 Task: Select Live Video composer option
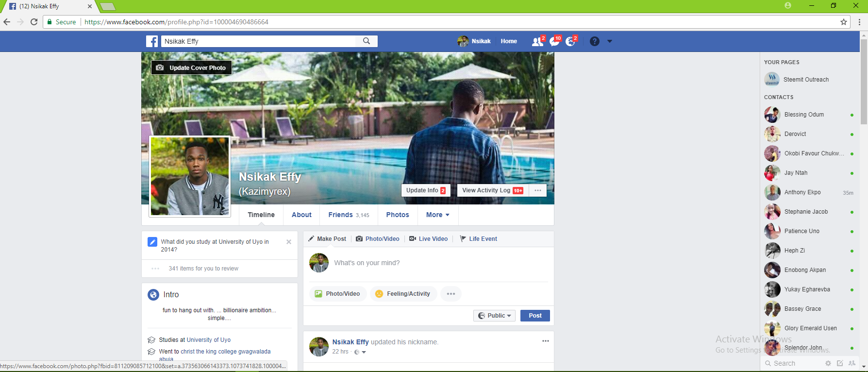tap(429, 239)
